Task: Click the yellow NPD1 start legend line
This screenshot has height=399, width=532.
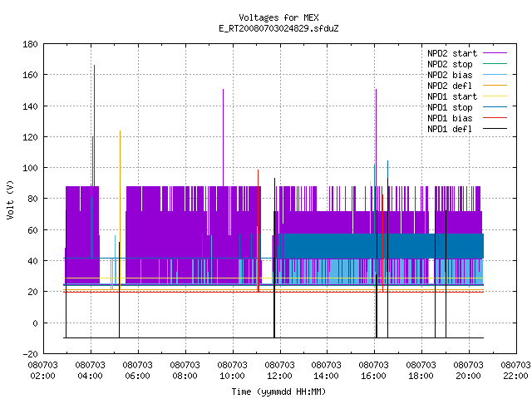Action: click(x=495, y=96)
